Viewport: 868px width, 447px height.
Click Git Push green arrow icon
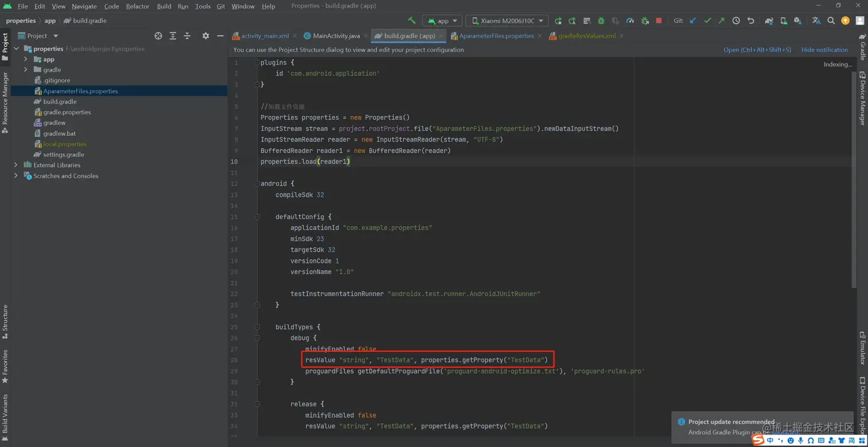pos(722,21)
